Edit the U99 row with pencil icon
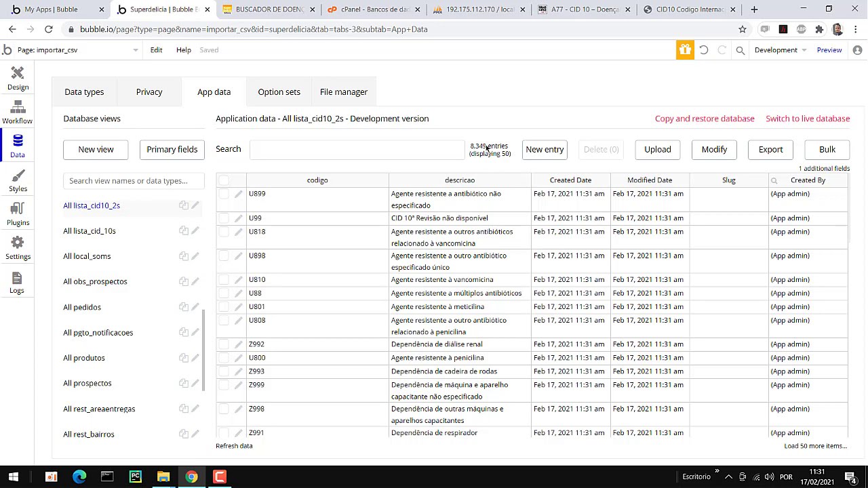The width and height of the screenshot is (868, 488). [x=238, y=219]
